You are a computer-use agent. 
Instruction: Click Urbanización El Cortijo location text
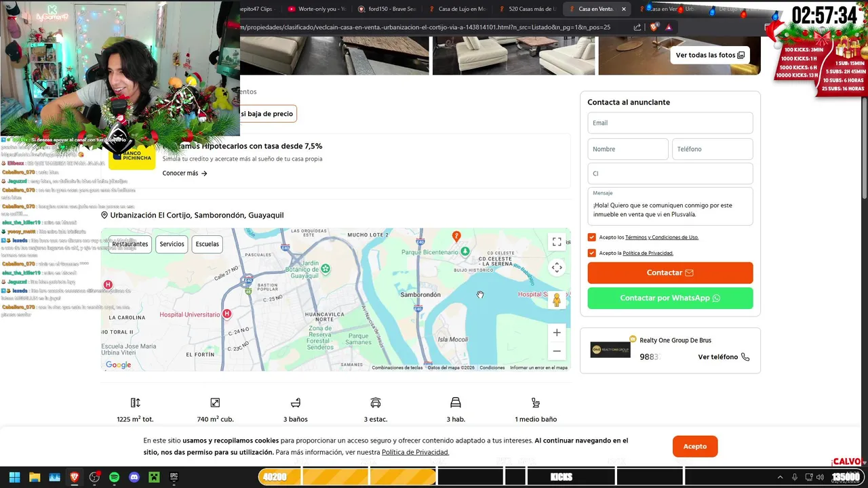pos(197,216)
